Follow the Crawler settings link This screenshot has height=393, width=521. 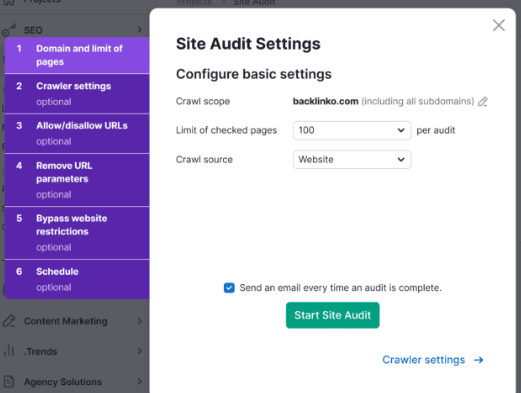[423, 360]
